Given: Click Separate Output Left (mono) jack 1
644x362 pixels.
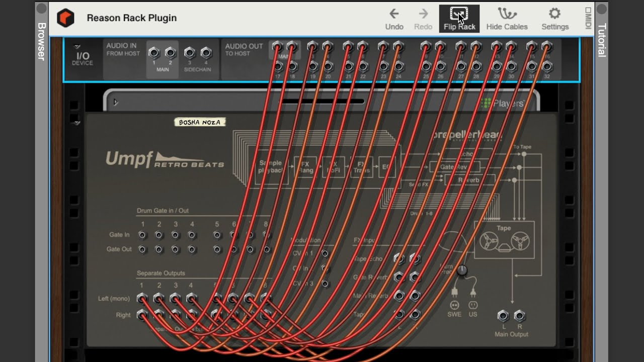Looking at the screenshot, I should coord(142,299).
